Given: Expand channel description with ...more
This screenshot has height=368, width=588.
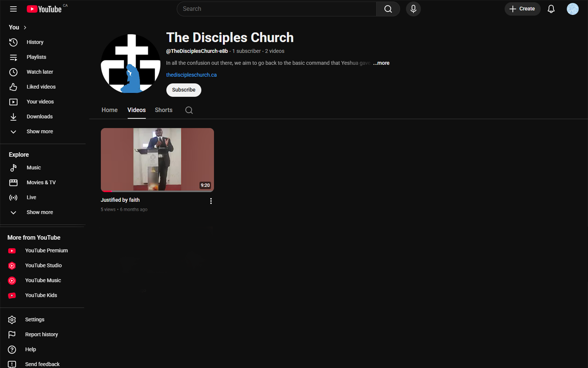Looking at the screenshot, I should coord(381,63).
